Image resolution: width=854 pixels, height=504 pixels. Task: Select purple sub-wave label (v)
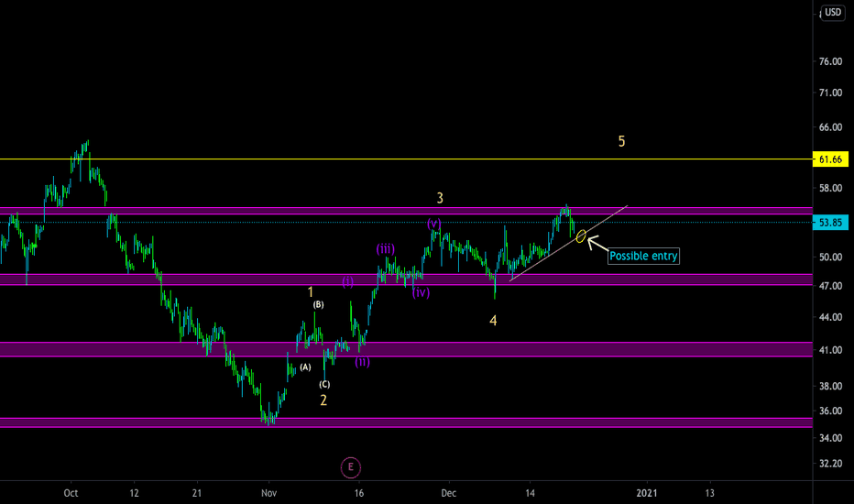pyautogui.click(x=434, y=224)
